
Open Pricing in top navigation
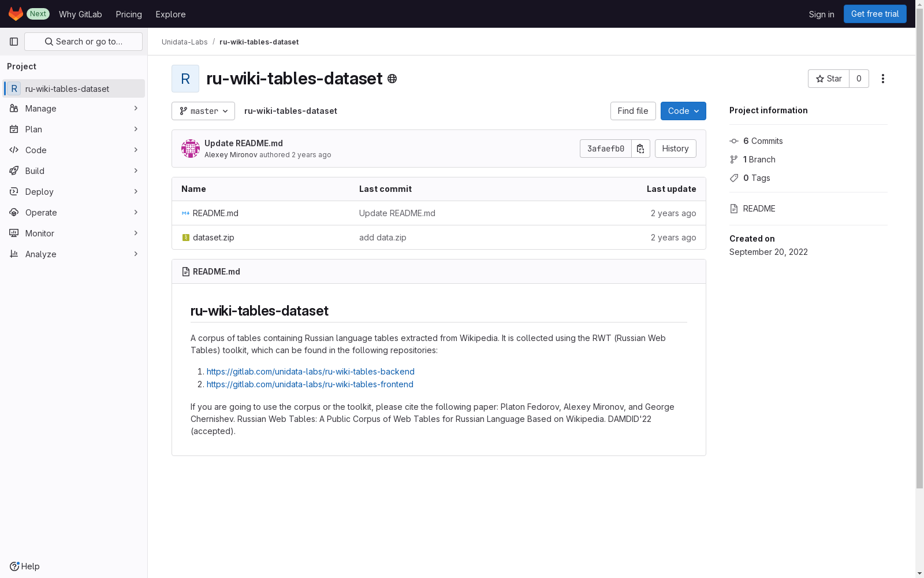129,14
